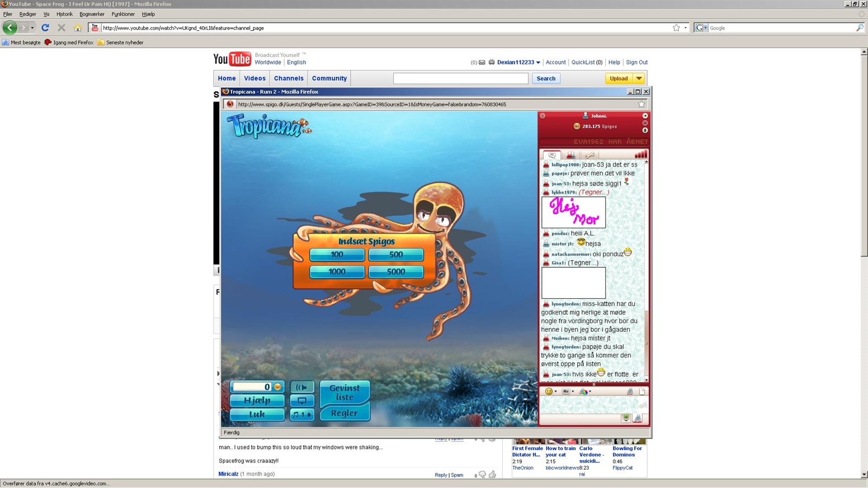Viewport: 868px width, 488px height.
Task: Click the play arrow beside Johnni
Action: point(644,116)
